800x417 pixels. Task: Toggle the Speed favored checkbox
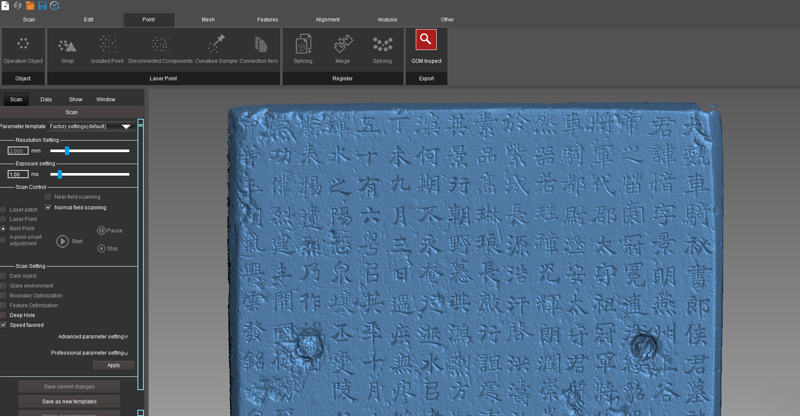[x=4, y=325]
